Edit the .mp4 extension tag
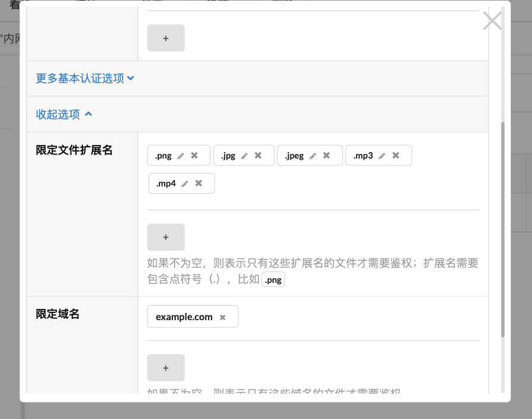This screenshot has width=532, height=419. [x=185, y=183]
